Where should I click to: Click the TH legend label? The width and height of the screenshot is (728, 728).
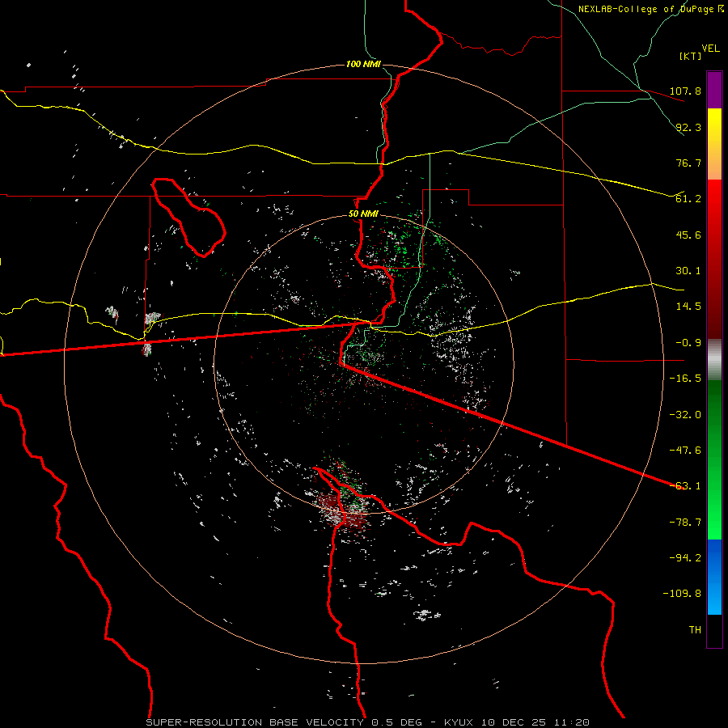pyautogui.click(x=695, y=630)
